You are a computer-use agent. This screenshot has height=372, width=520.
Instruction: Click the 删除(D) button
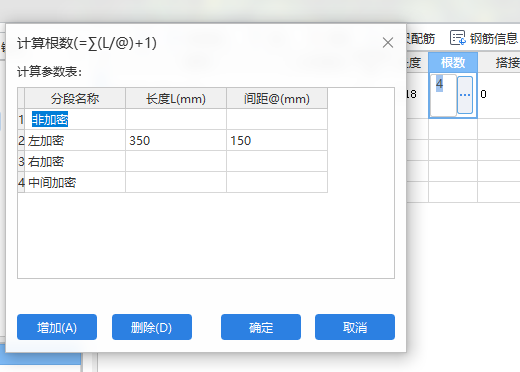[x=152, y=327]
